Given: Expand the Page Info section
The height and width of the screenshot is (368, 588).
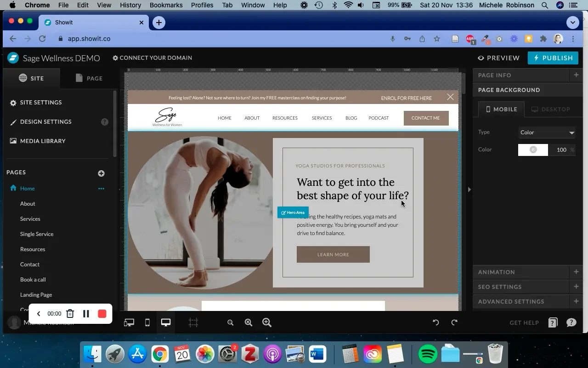Looking at the screenshot, I should click(576, 75).
